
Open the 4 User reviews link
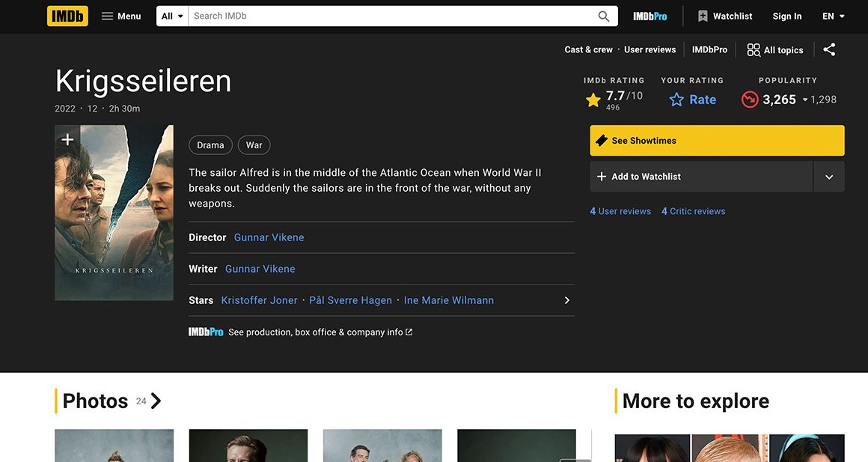click(x=620, y=211)
